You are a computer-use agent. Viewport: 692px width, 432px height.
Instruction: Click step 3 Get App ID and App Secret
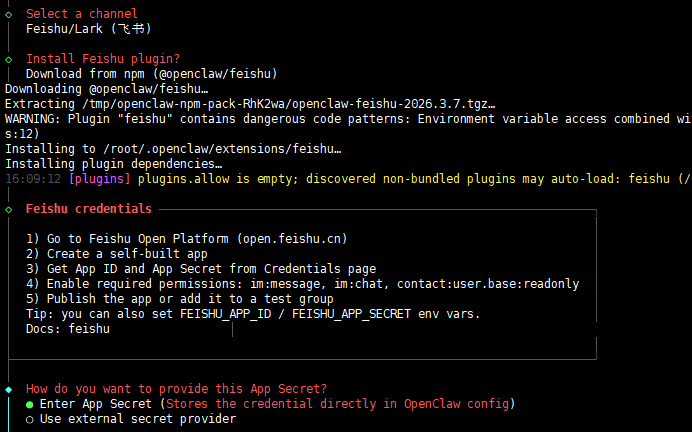201,269
